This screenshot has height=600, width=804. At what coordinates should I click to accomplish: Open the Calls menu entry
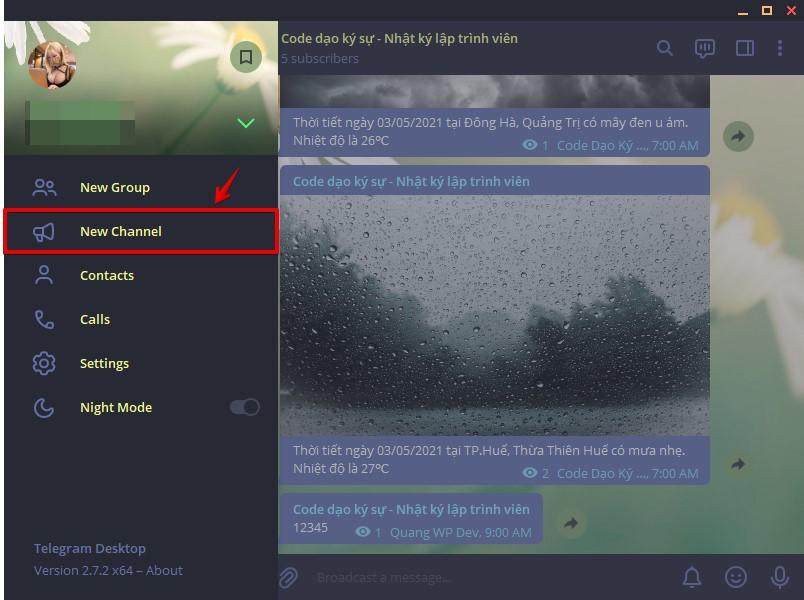click(x=141, y=319)
